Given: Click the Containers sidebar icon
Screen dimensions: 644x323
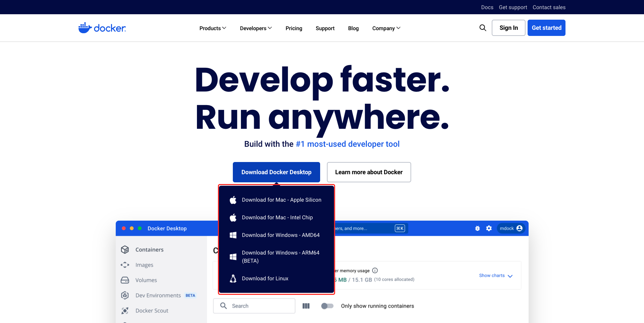Looking at the screenshot, I should (x=125, y=250).
